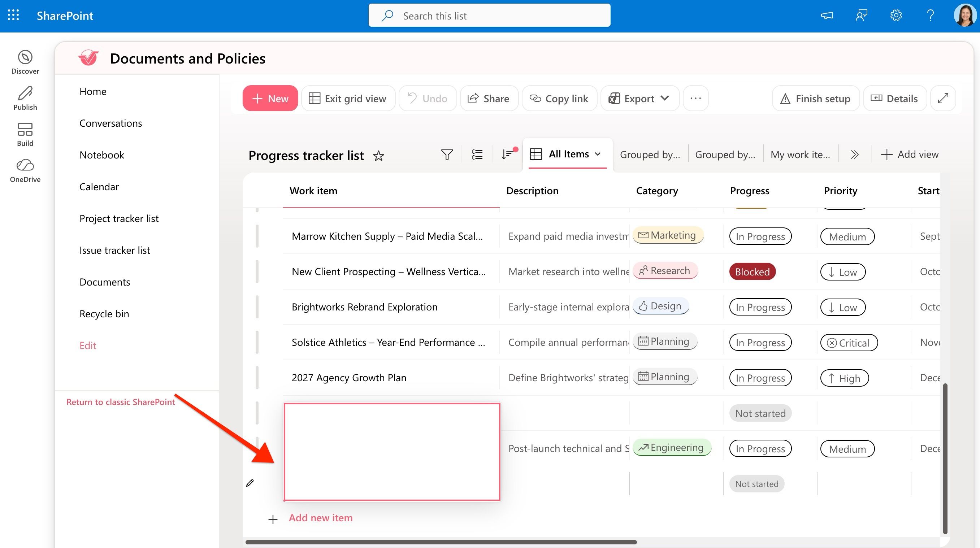
Task: Click the Work item column header
Action: [x=391, y=191]
